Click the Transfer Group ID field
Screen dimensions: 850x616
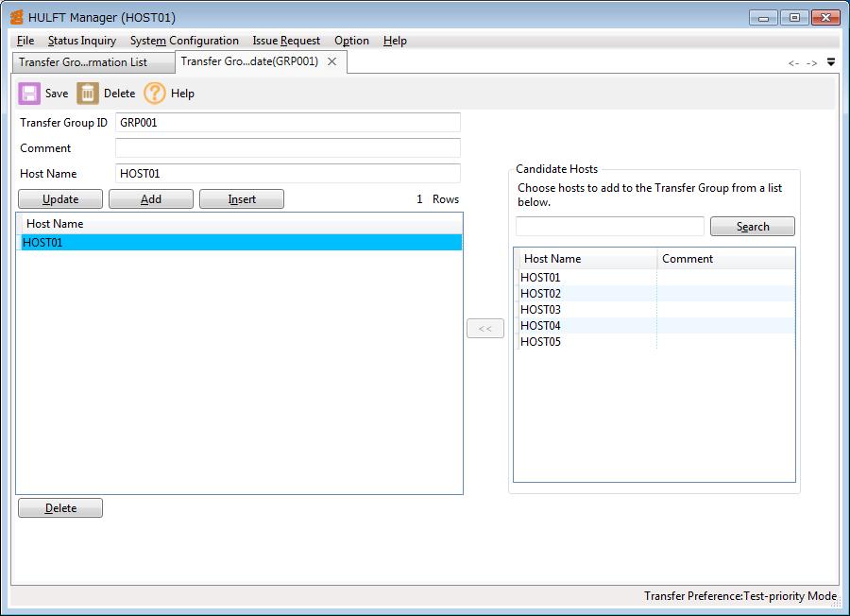(x=288, y=123)
